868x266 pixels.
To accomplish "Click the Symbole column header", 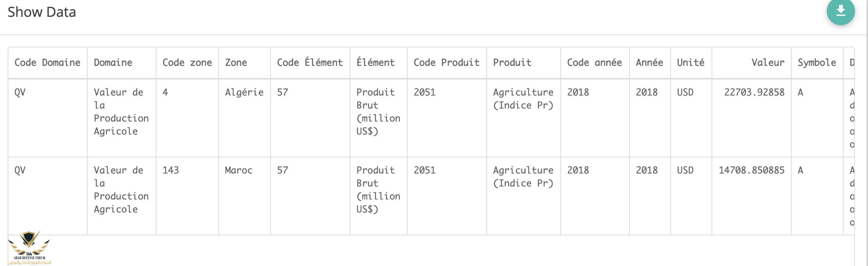I will point(816,63).
